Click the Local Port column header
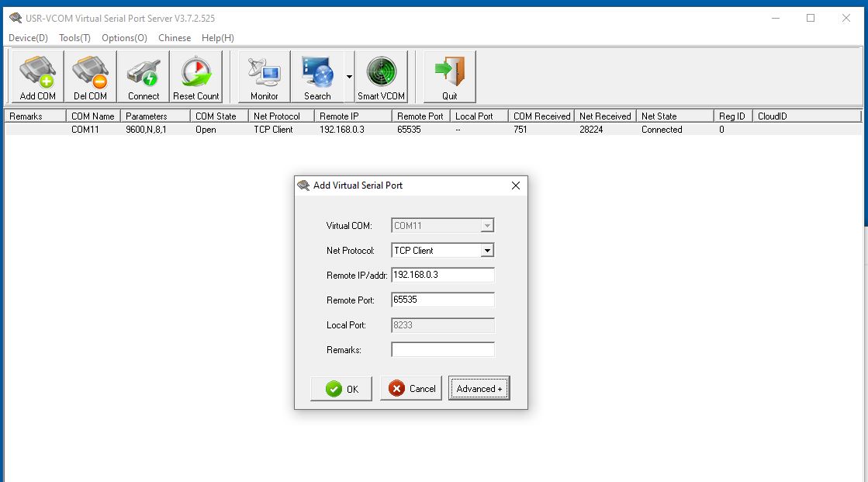868x482 pixels. 479,116
